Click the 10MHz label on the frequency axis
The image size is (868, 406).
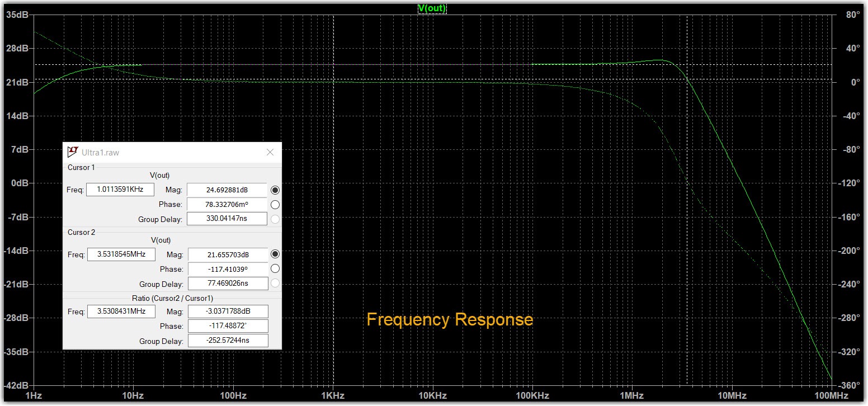coord(732,396)
